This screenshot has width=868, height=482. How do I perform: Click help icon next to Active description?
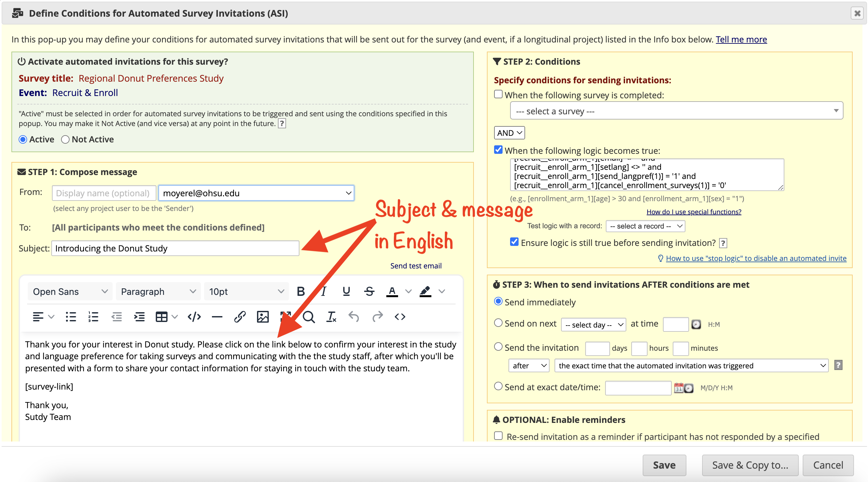coord(282,123)
